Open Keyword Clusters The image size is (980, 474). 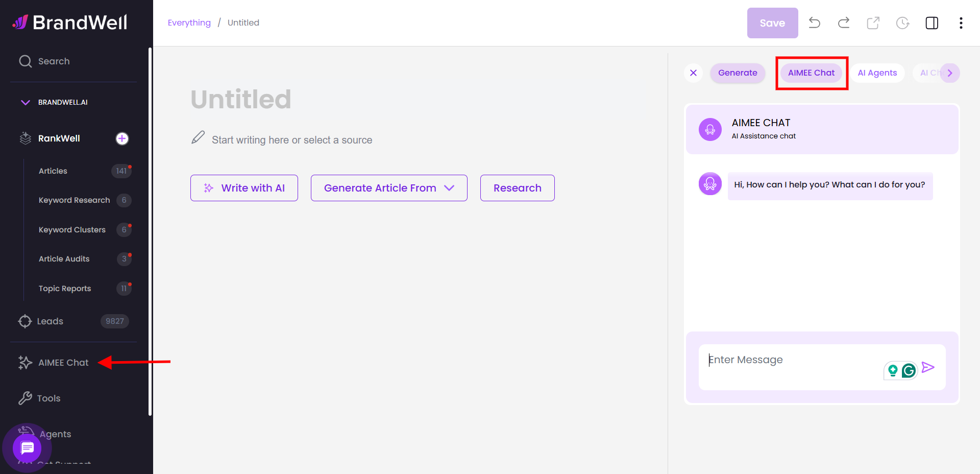pos(72,230)
